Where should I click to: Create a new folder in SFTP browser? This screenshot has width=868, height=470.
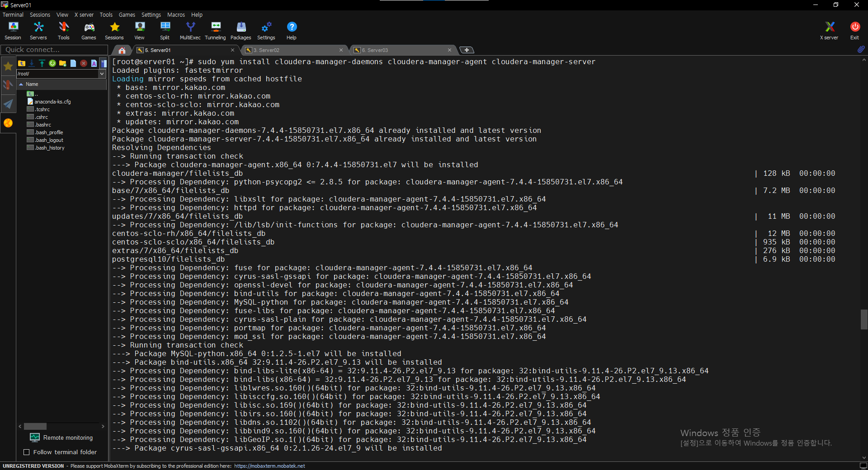(63, 63)
